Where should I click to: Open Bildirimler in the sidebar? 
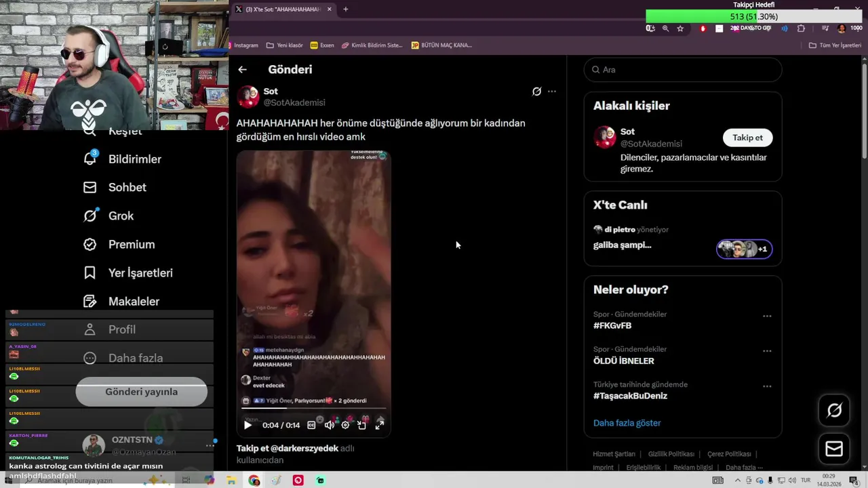click(x=134, y=159)
